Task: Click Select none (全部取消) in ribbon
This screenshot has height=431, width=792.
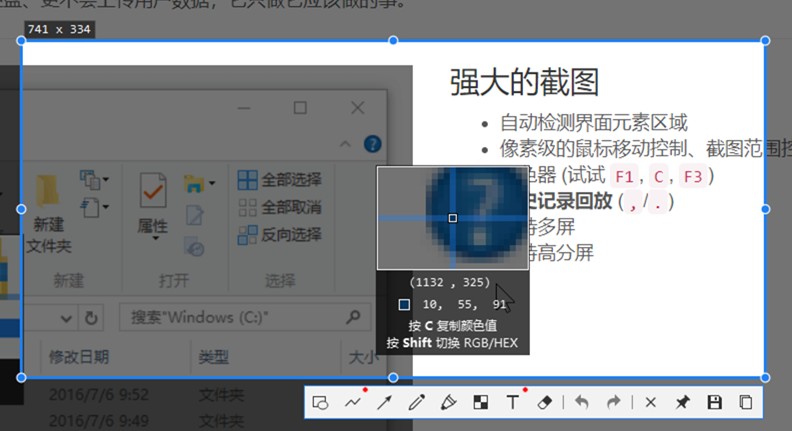Action: pyautogui.click(x=279, y=207)
